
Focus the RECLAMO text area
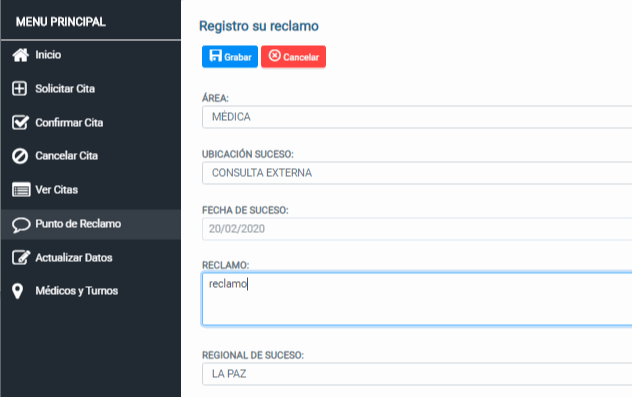417,299
